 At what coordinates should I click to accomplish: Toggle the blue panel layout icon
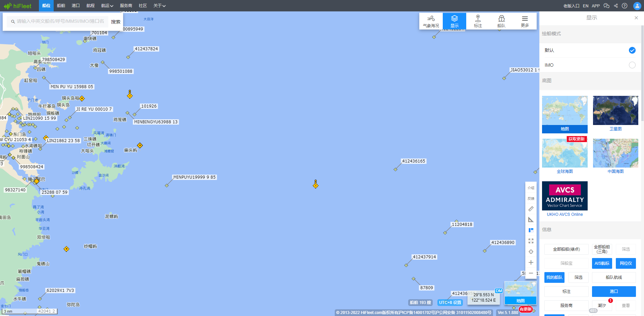tap(531, 230)
